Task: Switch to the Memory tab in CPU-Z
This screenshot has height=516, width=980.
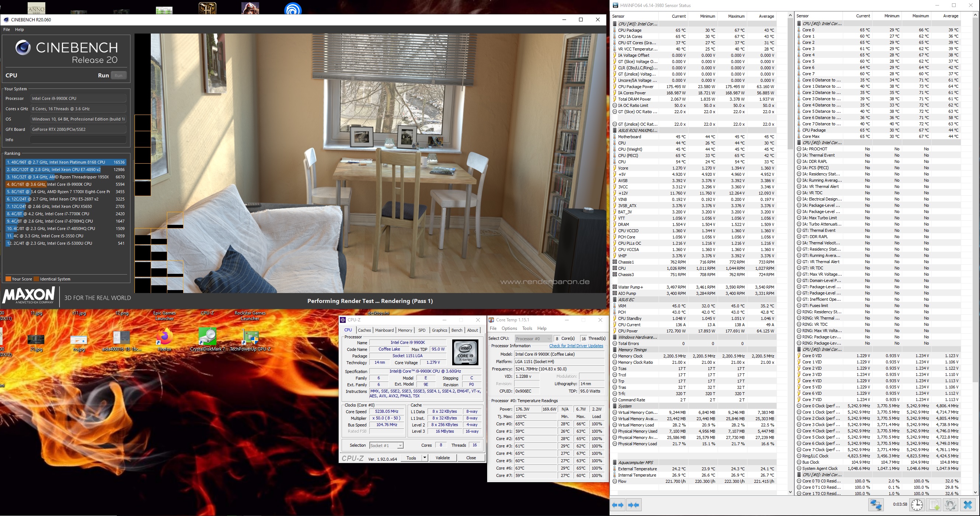Action: pyautogui.click(x=405, y=330)
